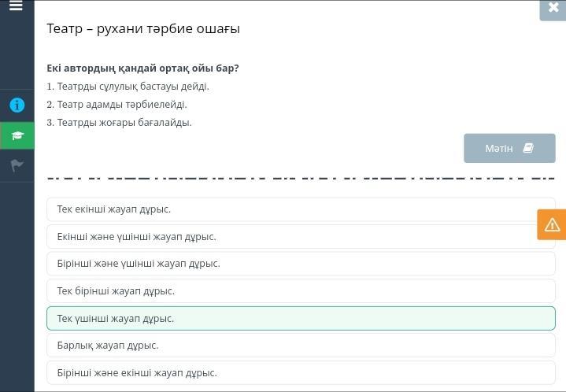Close the lesson with the X icon
Screen dimensions: 566x392
[553, 8]
